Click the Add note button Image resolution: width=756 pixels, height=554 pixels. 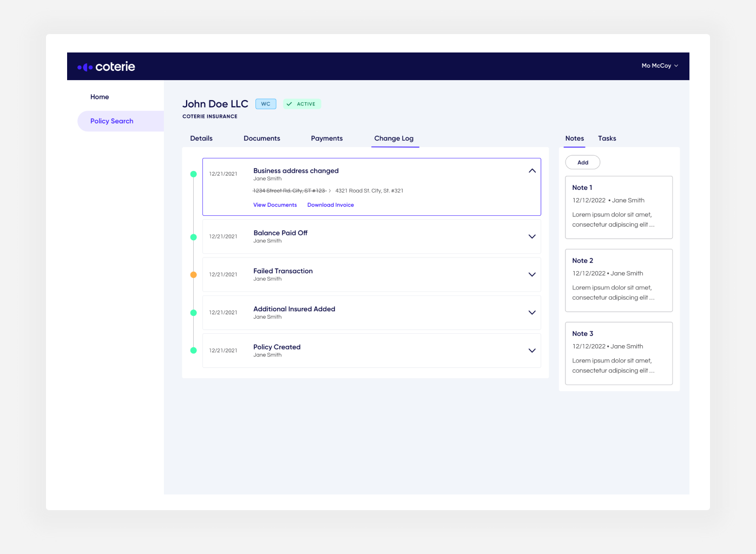point(583,162)
